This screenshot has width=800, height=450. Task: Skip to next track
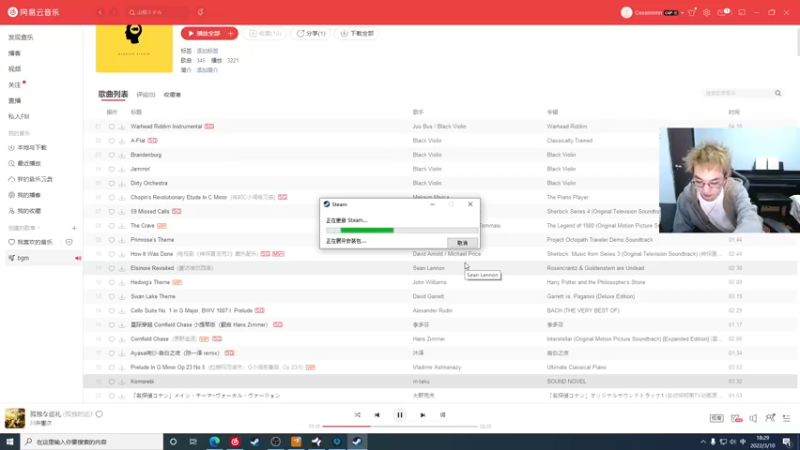click(422, 415)
